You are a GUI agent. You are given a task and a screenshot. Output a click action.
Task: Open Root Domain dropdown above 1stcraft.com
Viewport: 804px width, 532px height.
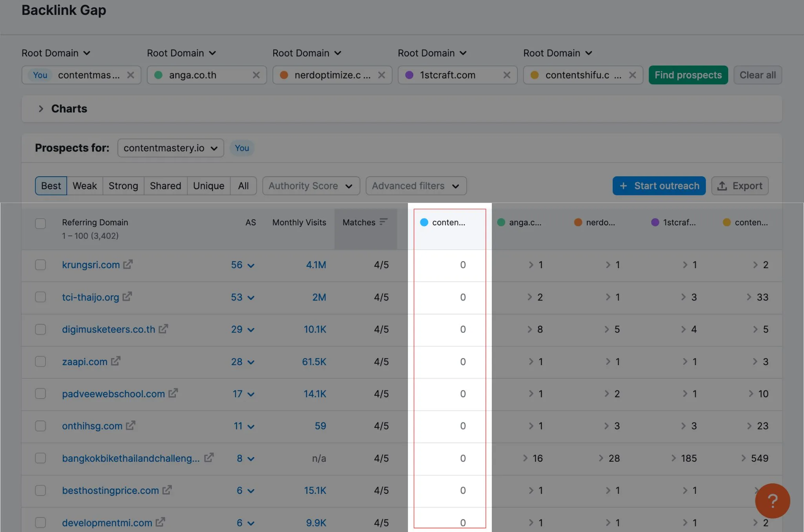[432, 53]
